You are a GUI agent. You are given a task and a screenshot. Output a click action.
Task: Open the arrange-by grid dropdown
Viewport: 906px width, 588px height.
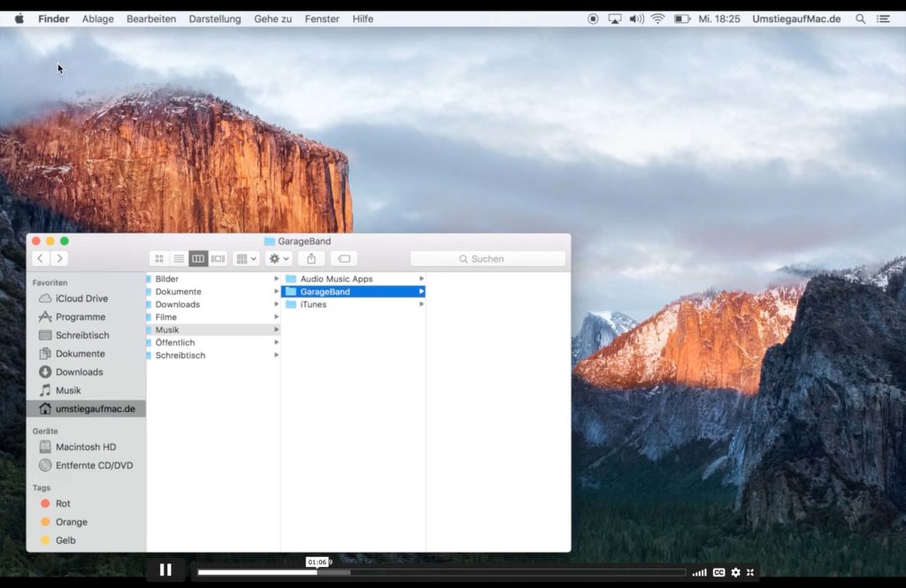[x=246, y=259]
